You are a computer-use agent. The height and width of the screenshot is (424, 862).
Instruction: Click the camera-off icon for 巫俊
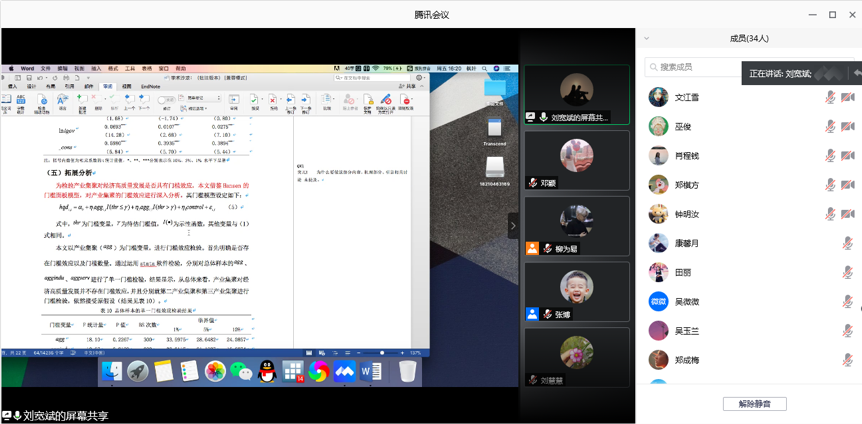point(847,127)
